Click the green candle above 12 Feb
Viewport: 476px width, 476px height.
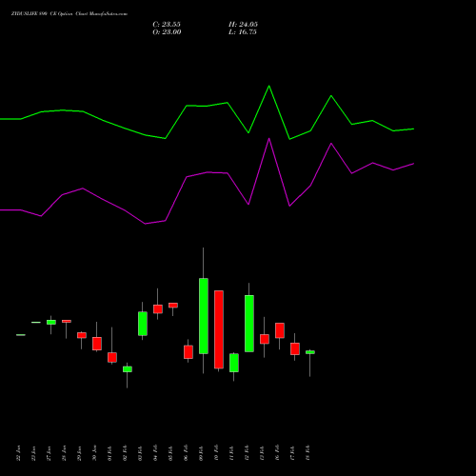[249, 324]
